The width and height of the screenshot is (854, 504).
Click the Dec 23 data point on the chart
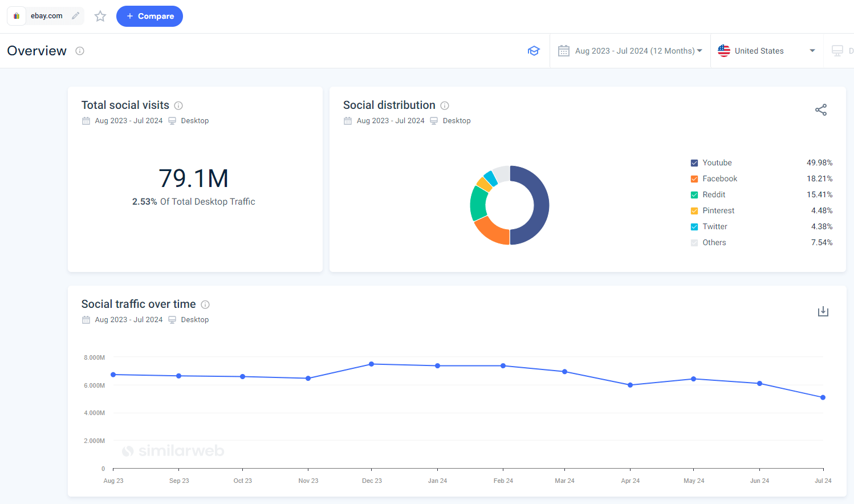[x=372, y=364]
